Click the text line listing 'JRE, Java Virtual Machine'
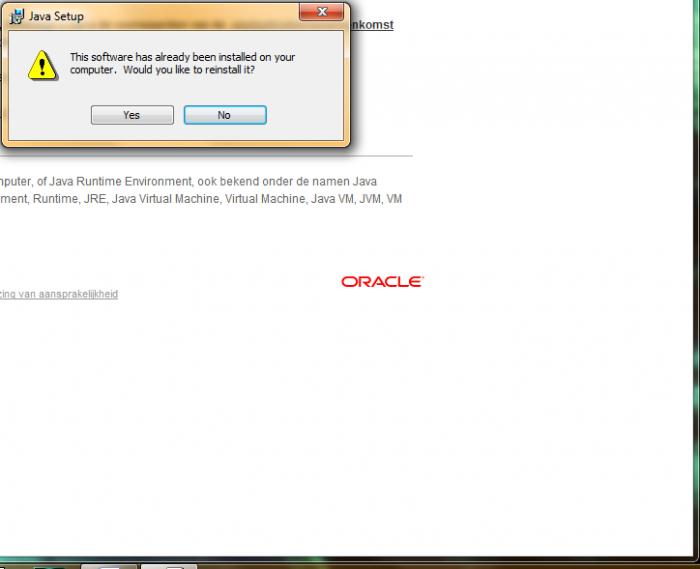This screenshot has height=569, width=700. (x=201, y=199)
